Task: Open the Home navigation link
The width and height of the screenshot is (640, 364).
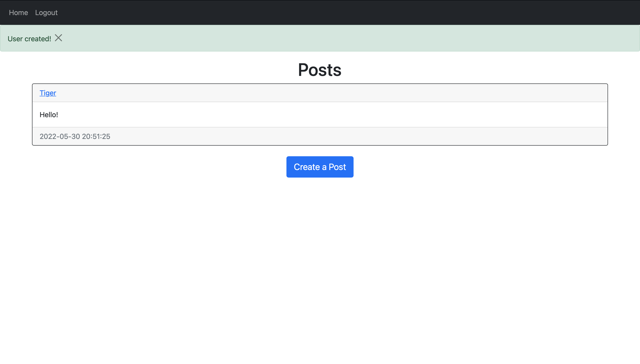Action: point(18,12)
